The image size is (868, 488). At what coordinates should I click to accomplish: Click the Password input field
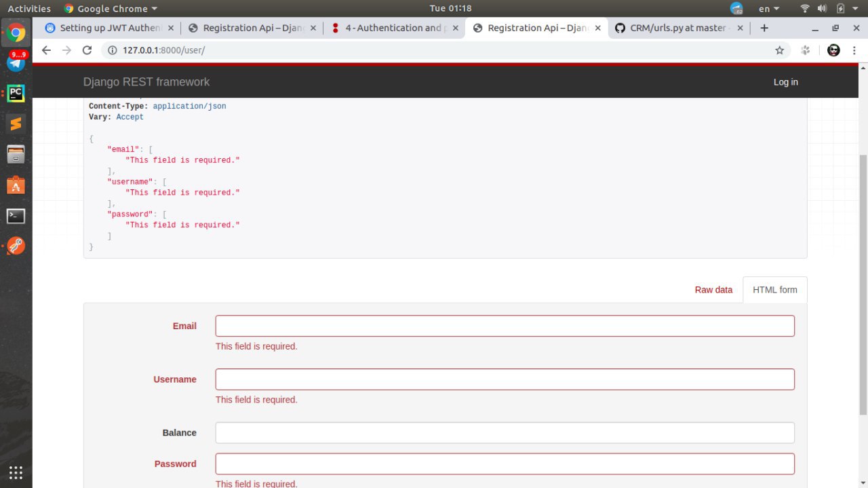pyautogui.click(x=505, y=464)
